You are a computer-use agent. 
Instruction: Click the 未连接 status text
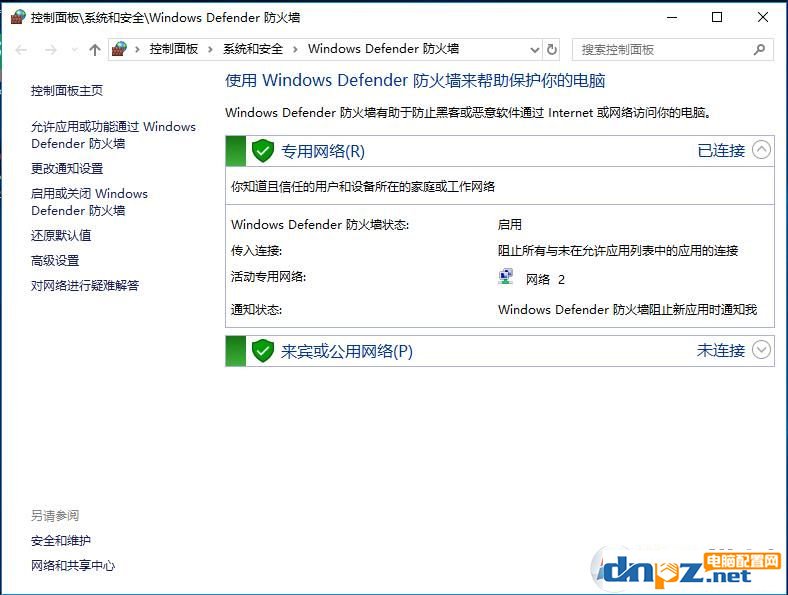coord(721,350)
